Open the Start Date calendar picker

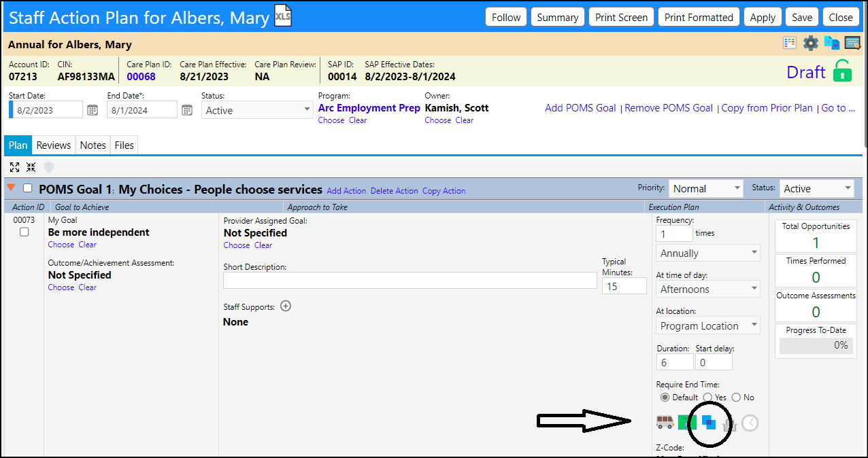point(93,109)
